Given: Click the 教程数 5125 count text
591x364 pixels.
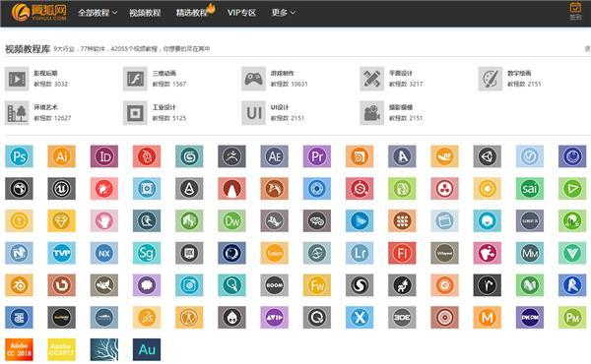Looking at the screenshot, I should (x=169, y=118).
